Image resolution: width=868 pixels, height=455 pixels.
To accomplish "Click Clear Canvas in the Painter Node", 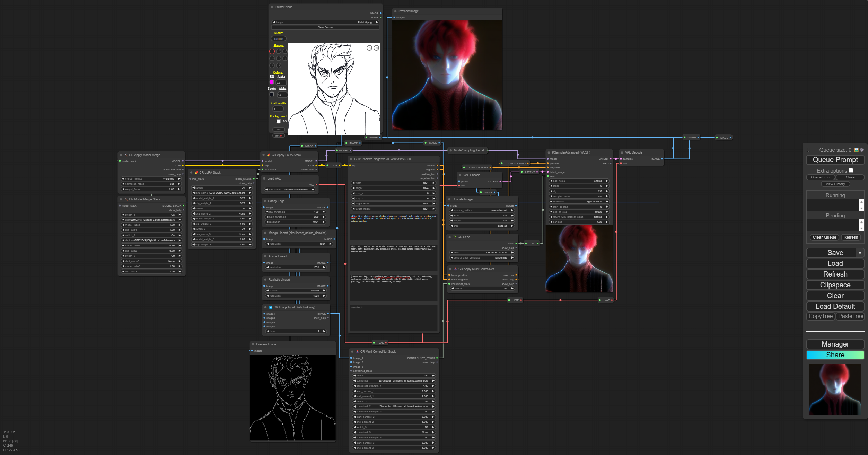I will [x=325, y=27].
